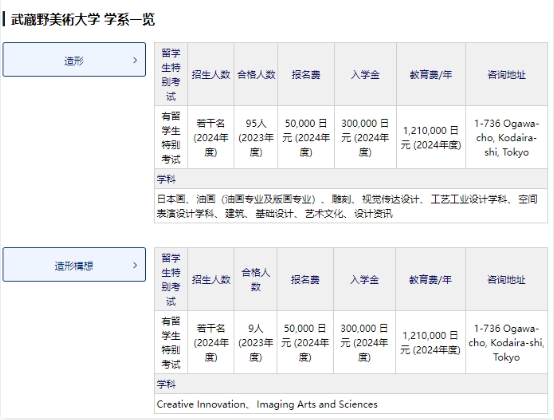554x420 pixels.
Task: Open the 造形構想 department button
Action: [x=74, y=265]
